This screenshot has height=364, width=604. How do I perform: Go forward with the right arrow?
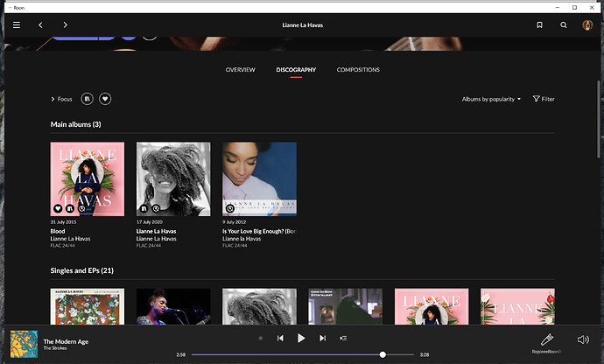tap(65, 25)
